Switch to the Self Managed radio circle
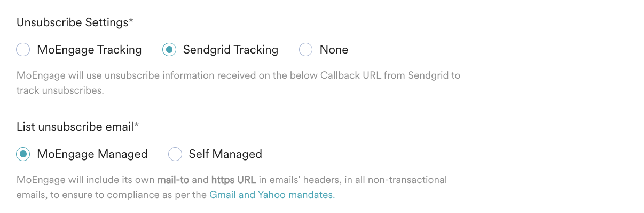This screenshot has width=644, height=213. [175, 154]
